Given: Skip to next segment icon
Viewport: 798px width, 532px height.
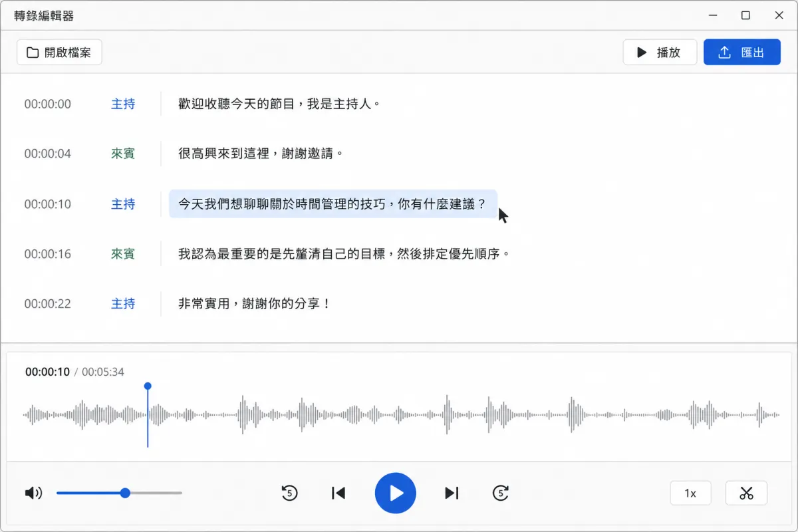Looking at the screenshot, I should (x=452, y=493).
